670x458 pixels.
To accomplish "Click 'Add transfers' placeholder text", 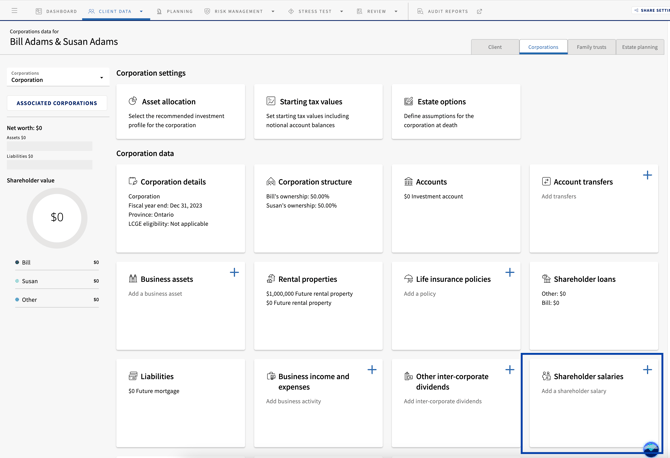I will tap(558, 197).
